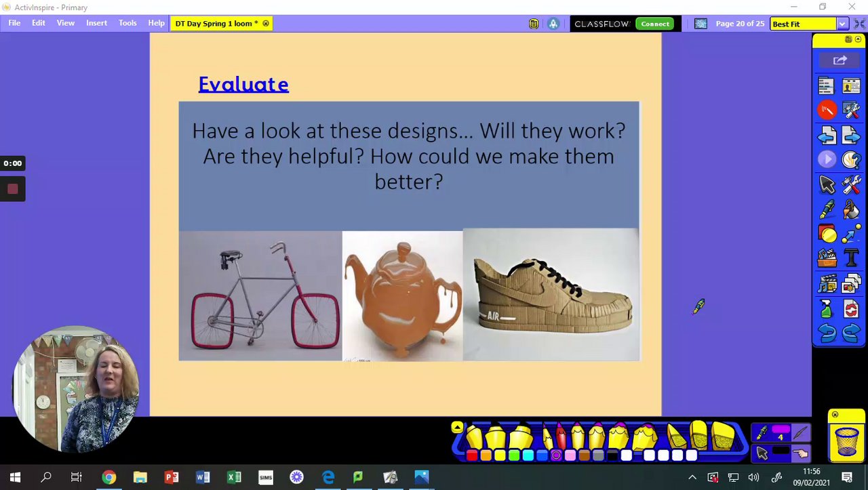Image resolution: width=868 pixels, height=490 pixels.
Task: Click the red annotate-over-desktop icon
Action: pyautogui.click(x=827, y=109)
